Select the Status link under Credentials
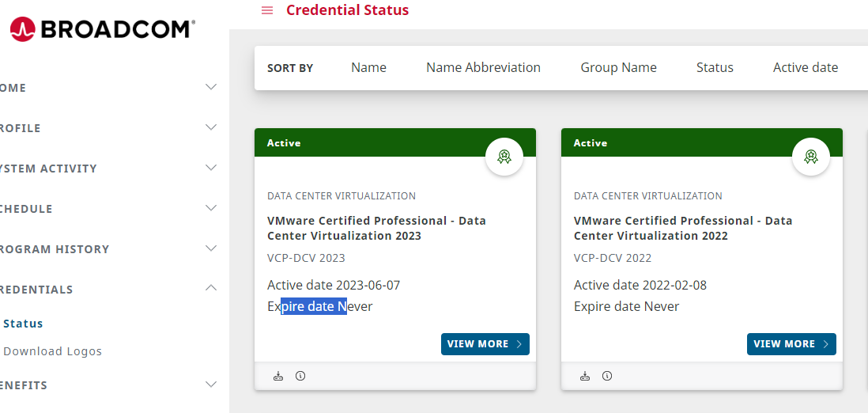Screen dimensions: 868x413 23,324
